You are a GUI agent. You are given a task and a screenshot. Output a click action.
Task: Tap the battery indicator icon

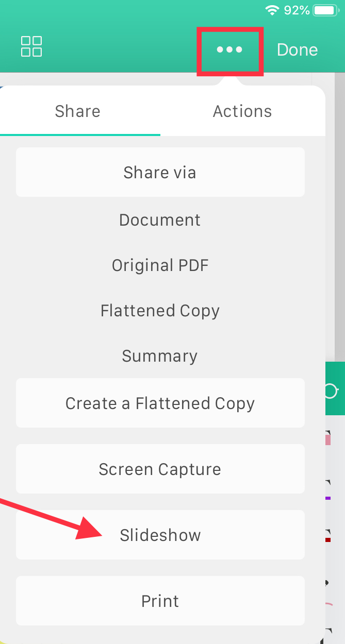(x=326, y=10)
